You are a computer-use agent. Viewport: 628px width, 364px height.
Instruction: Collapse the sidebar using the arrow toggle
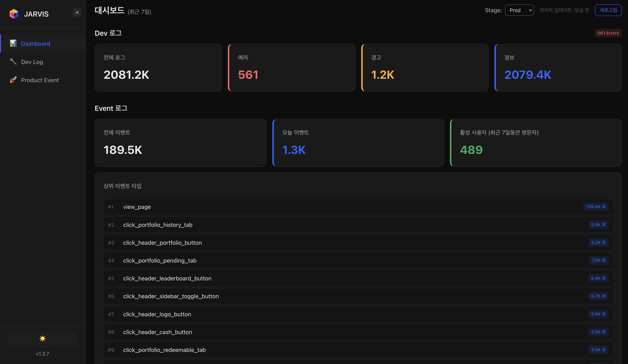pyautogui.click(x=77, y=12)
